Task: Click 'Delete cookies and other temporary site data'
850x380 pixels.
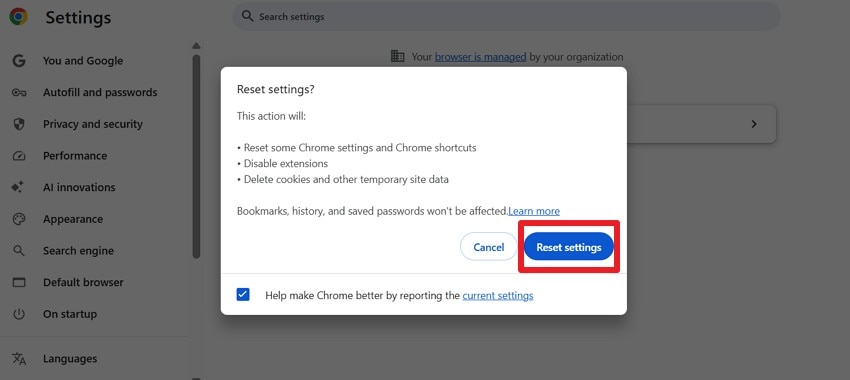Action: 346,179
